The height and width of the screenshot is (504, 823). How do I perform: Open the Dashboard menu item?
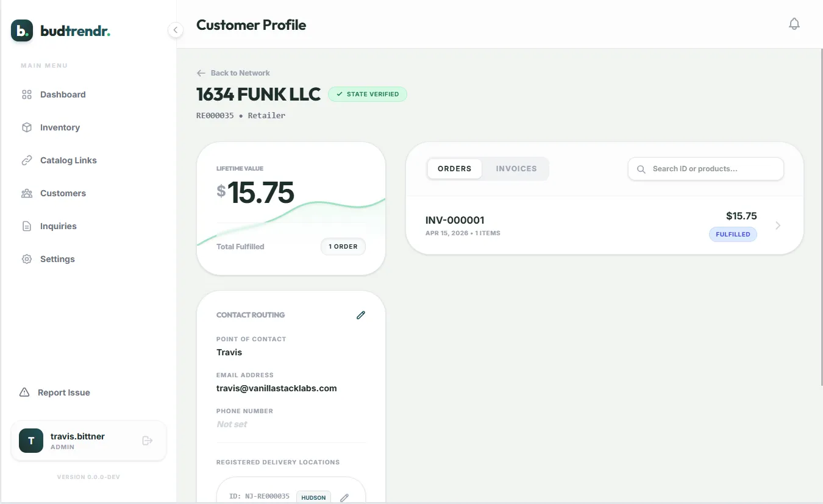(x=88, y=94)
